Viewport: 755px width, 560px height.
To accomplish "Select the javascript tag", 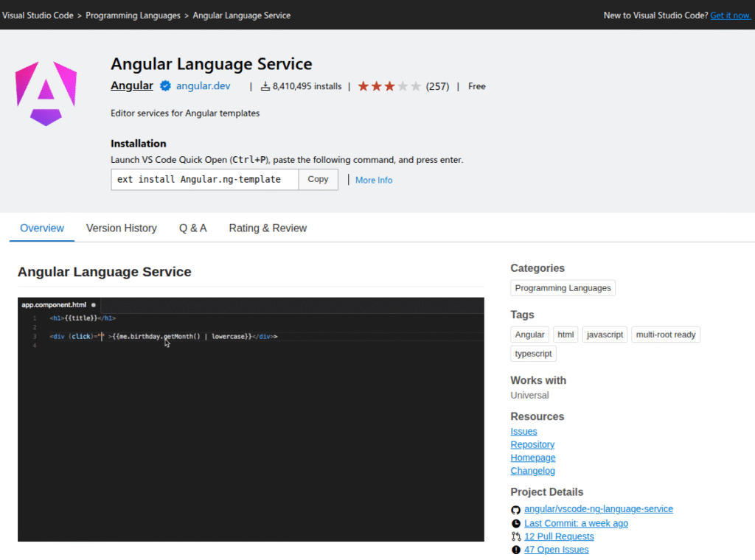I will pyautogui.click(x=605, y=335).
